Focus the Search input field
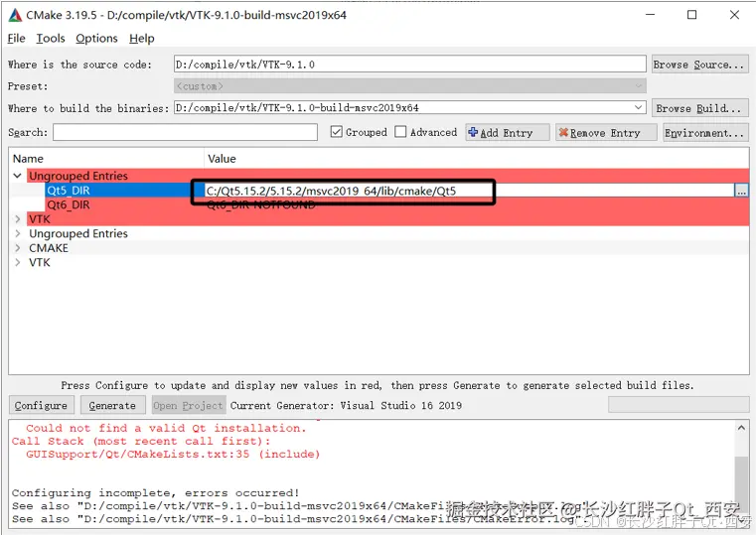The height and width of the screenshot is (535, 756). click(185, 132)
